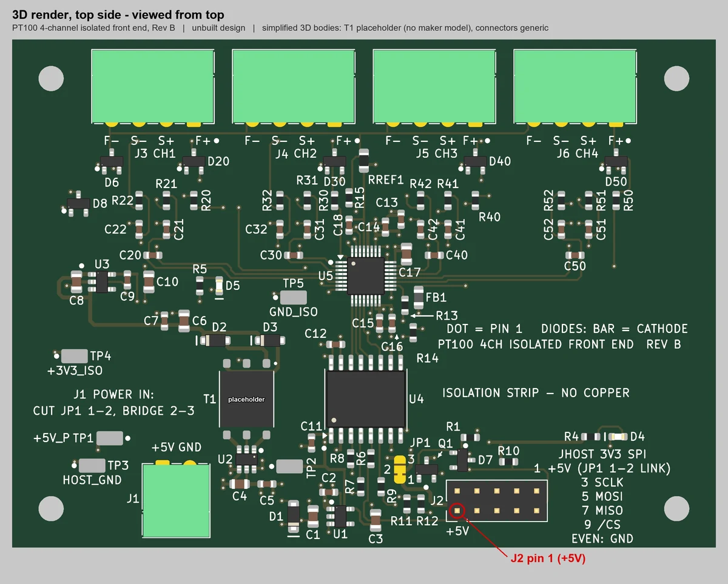Select the D6 protection diode

(112, 161)
